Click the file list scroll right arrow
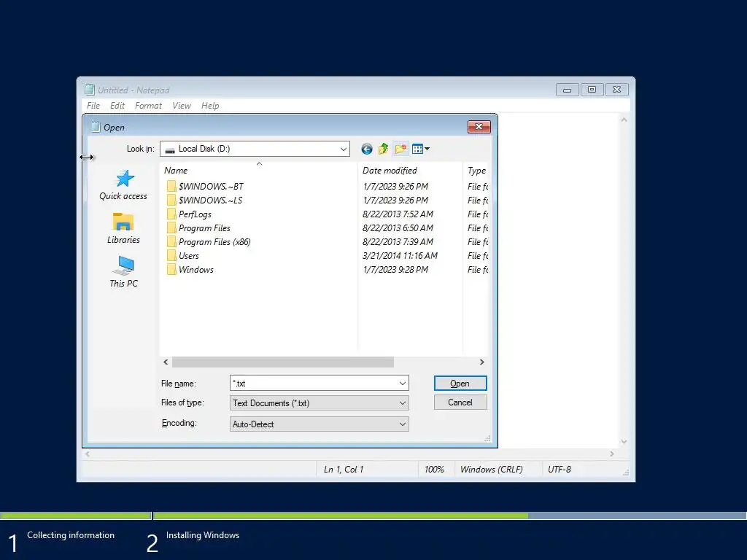 tap(482, 362)
